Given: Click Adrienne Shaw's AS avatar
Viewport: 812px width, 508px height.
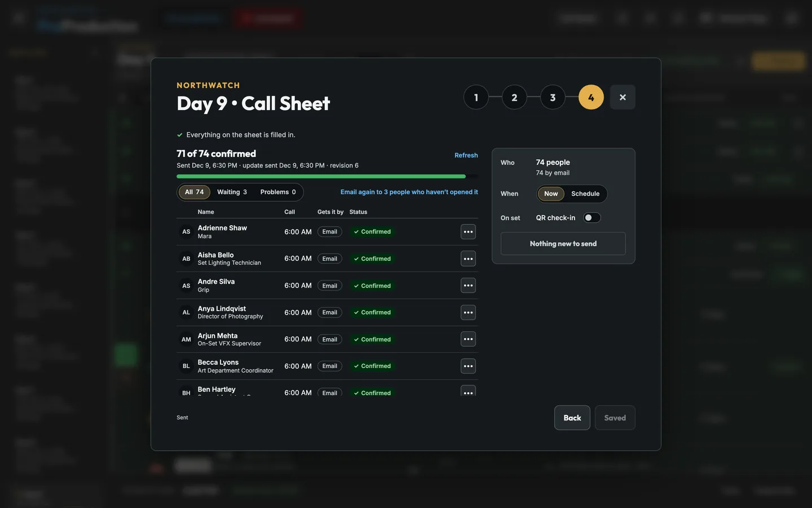Looking at the screenshot, I should click(x=186, y=232).
